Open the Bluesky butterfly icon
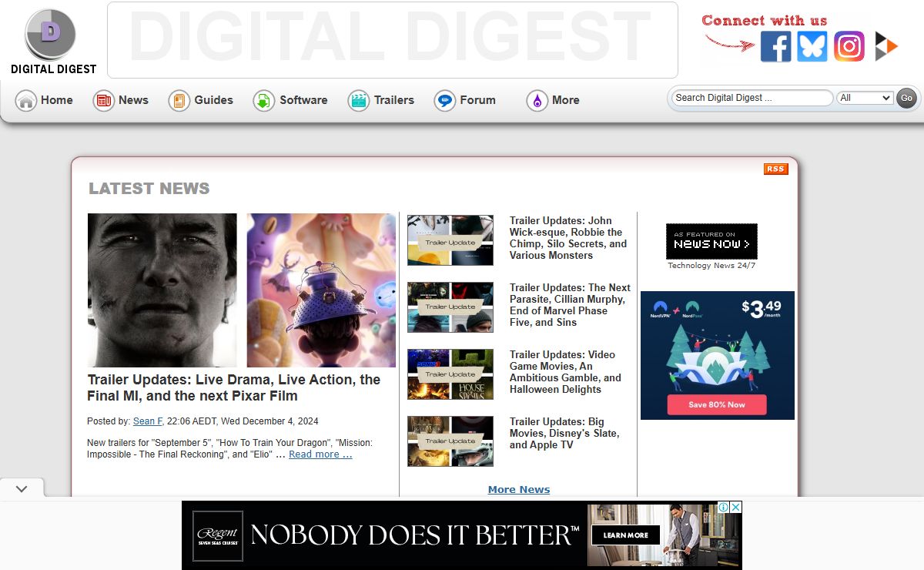This screenshot has height=570, width=924. click(x=812, y=47)
